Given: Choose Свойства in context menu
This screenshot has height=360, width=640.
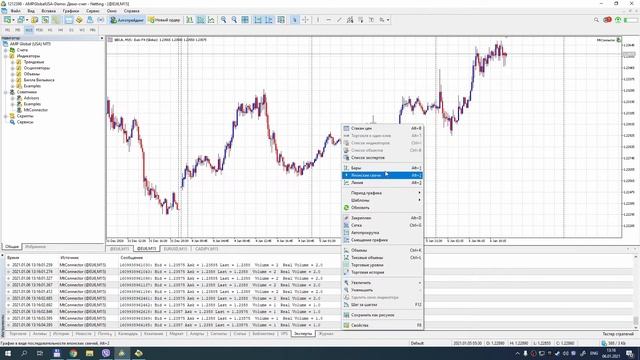Looking at the screenshot, I should (x=382, y=325).
